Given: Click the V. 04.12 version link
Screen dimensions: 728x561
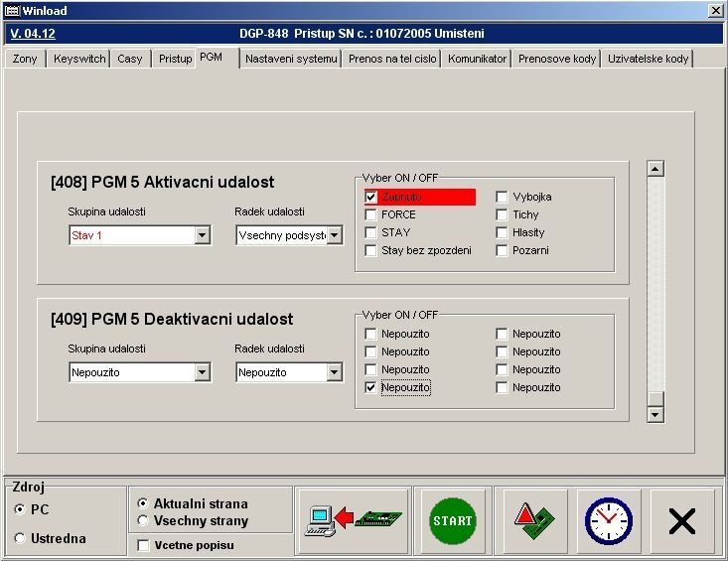Looking at the screenshot, I should point(33,34).
